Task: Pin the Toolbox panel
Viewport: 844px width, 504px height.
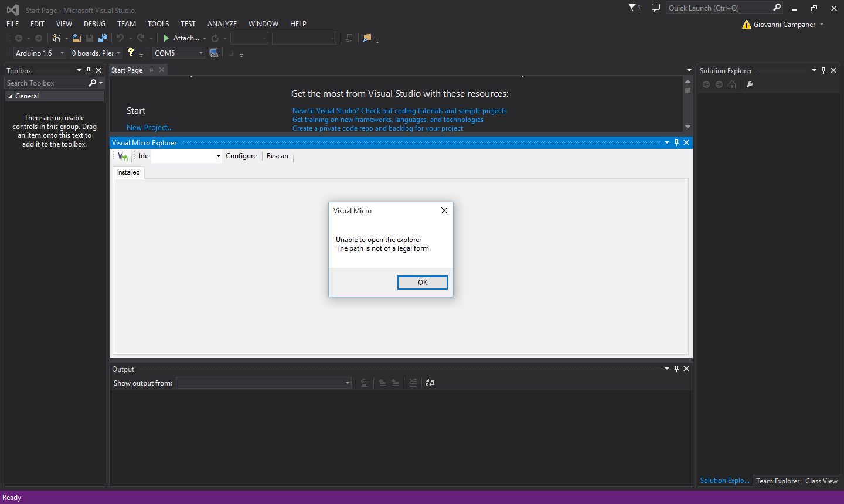Action: 89,70
